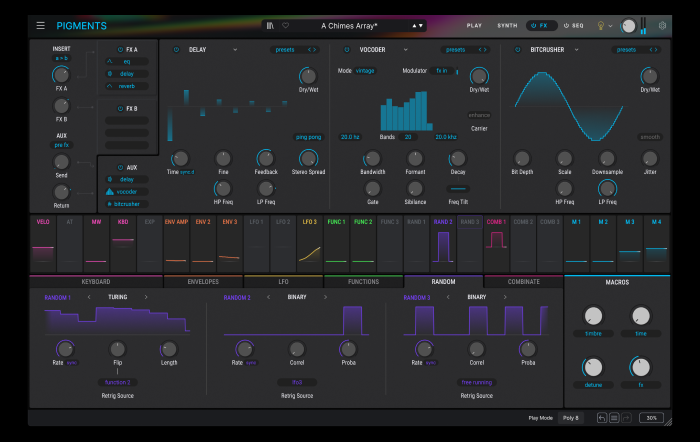Image resolution: width=700 pixels, height=442 pixels.
Task: Toggle the Delay effect power button
Action: tap(176, 50)
